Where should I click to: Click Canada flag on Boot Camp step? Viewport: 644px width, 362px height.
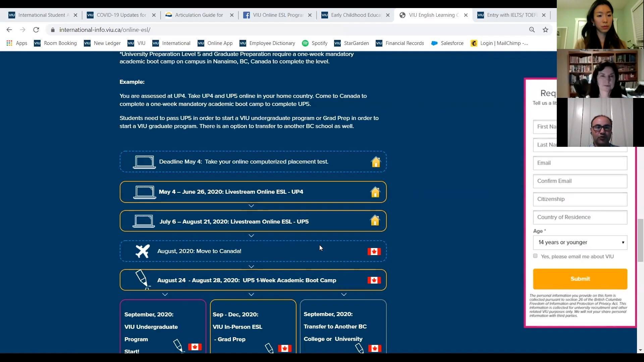(x=374, y=280)
